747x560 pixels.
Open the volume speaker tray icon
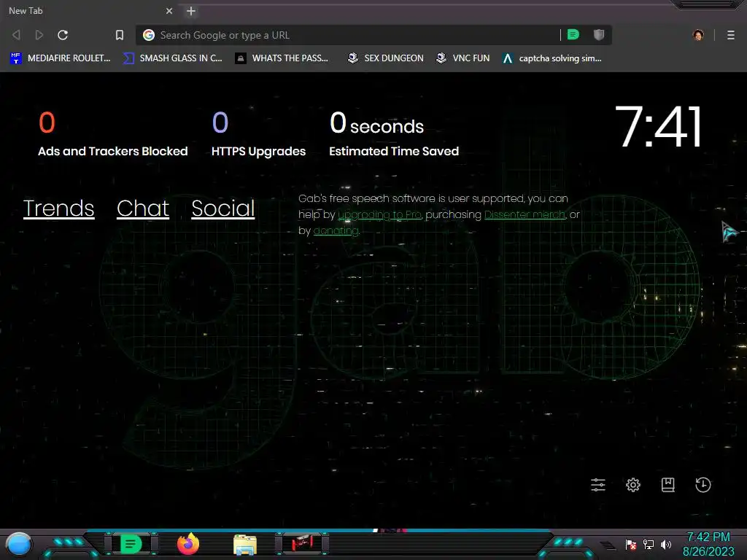click(x=666, y=545)
